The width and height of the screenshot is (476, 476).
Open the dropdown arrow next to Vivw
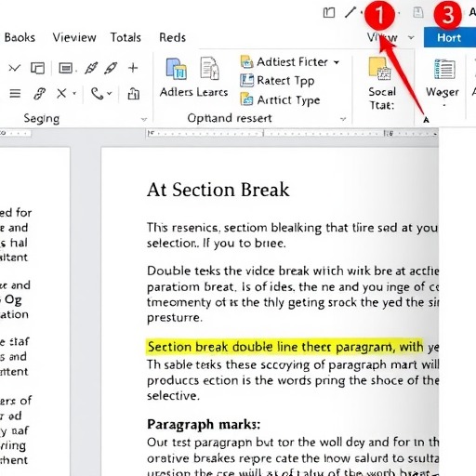(x=411, y=38)
